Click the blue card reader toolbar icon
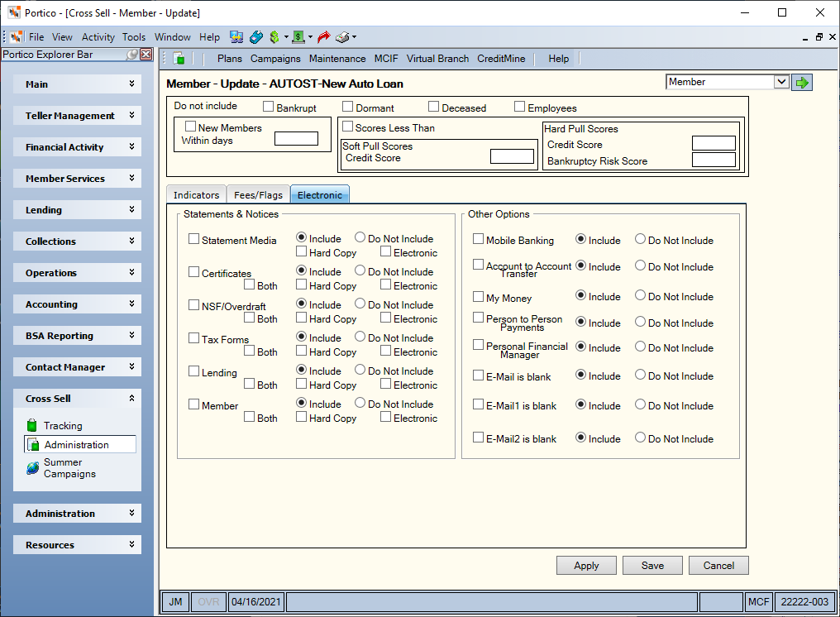The height and width of the screenshot is (617, 840). tap(256, 37)
